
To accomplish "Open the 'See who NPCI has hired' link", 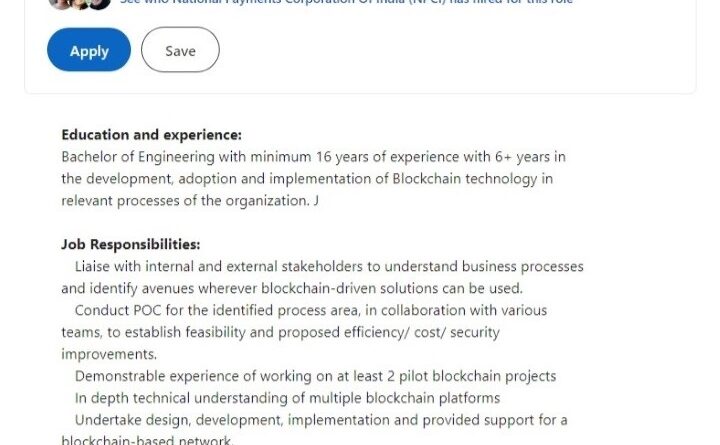I will (345, 3).
